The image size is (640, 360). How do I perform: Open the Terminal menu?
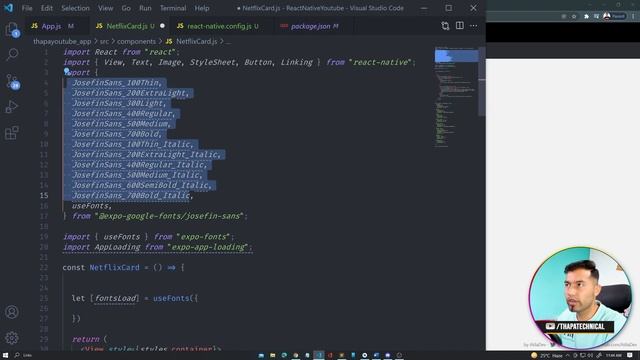[x=173, y=8]
